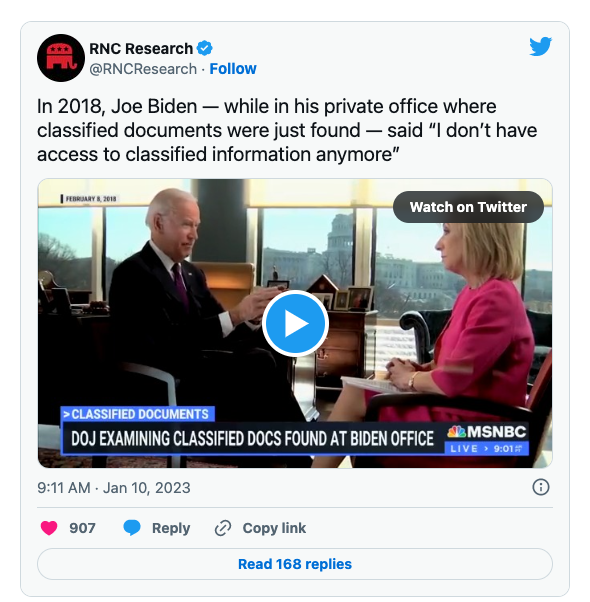This screenshot has height=602, width=590.
Task: Open the RNC Research elephant avatar
Action: (x=61, y=58)
